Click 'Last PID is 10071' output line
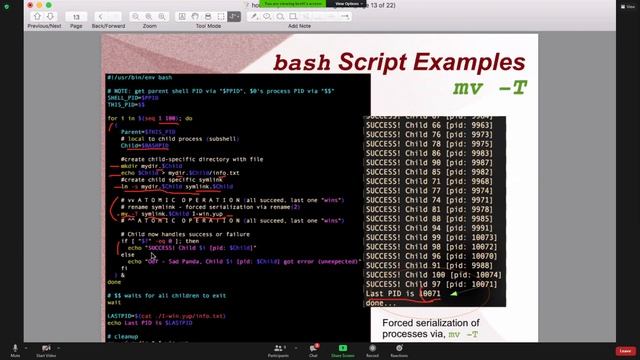This screenshot has height=360, width=640. [x=403, y=294]
